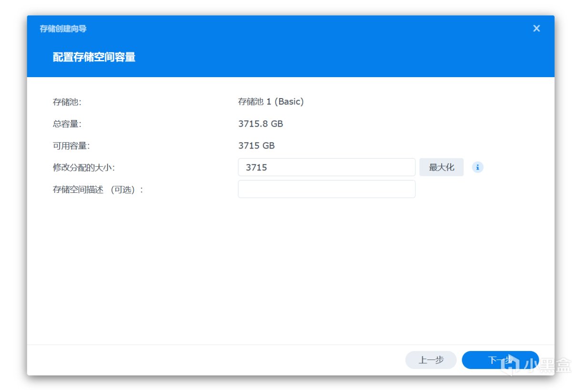Click the 存储空间描述 input field

(326, 189)
